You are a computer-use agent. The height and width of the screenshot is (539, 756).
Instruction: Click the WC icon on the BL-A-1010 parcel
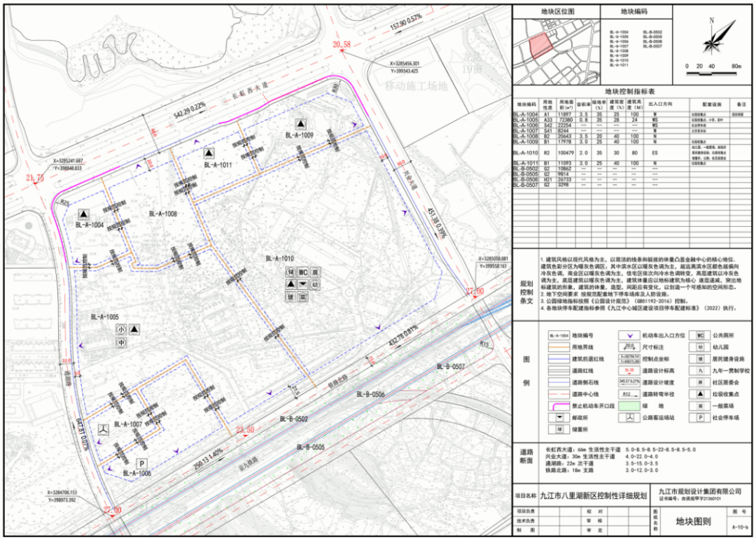point(302,272)
